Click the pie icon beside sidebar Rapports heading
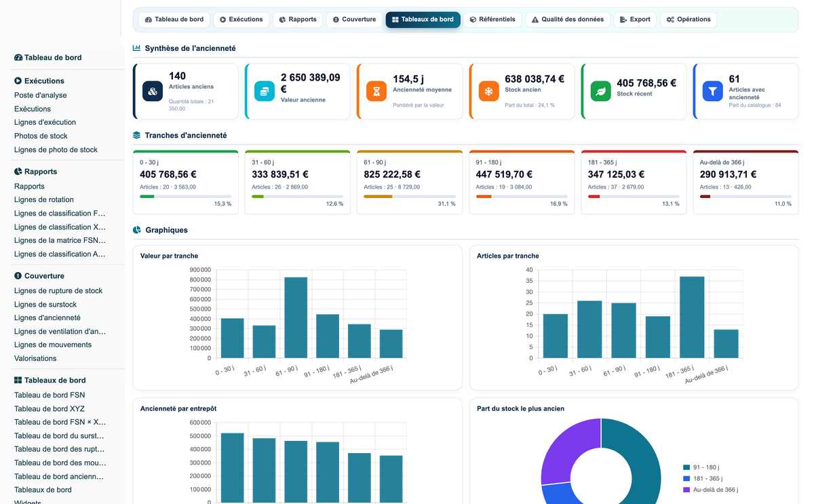Viewport: 814px width, 504px height. click(x=18, y=172)
